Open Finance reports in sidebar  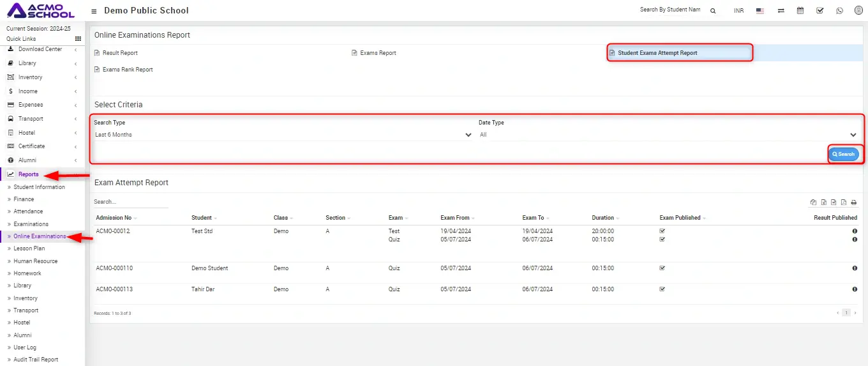pyautogui.click(x=24, y=199)
